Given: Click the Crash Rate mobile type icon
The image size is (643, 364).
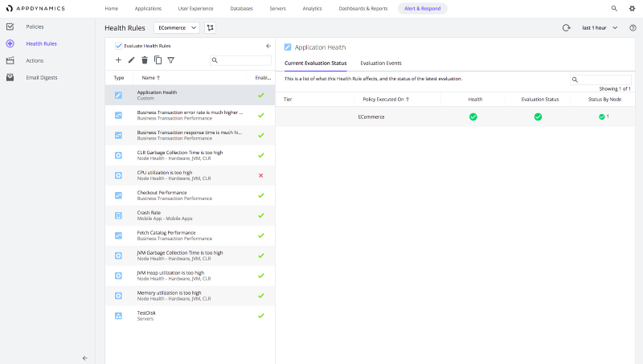Looking at the screenshot, I should tap(118, 215).
